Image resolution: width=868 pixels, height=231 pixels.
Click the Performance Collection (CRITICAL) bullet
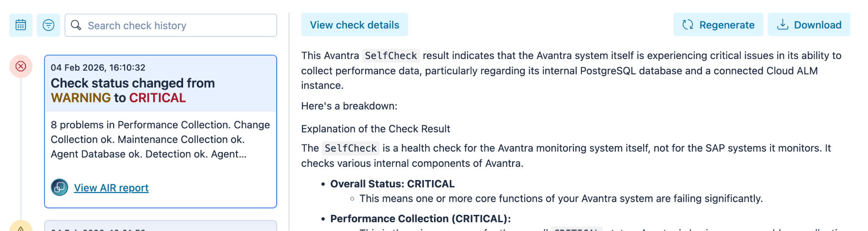coord(420,219)
